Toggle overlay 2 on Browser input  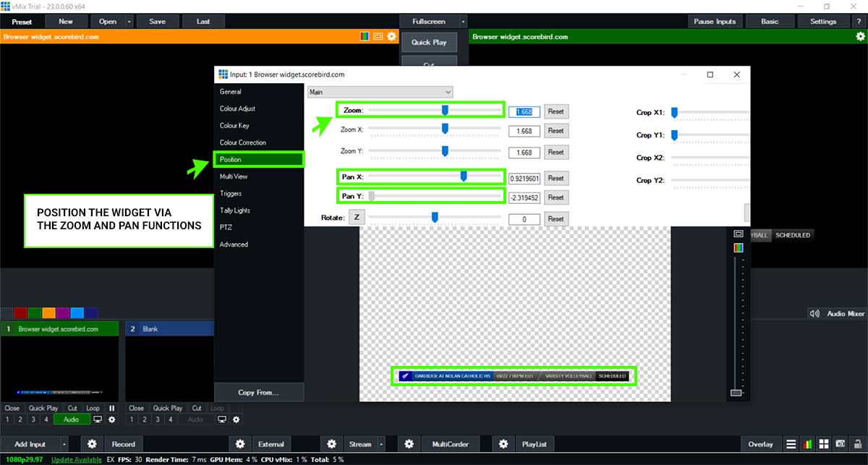click(21, 419)
